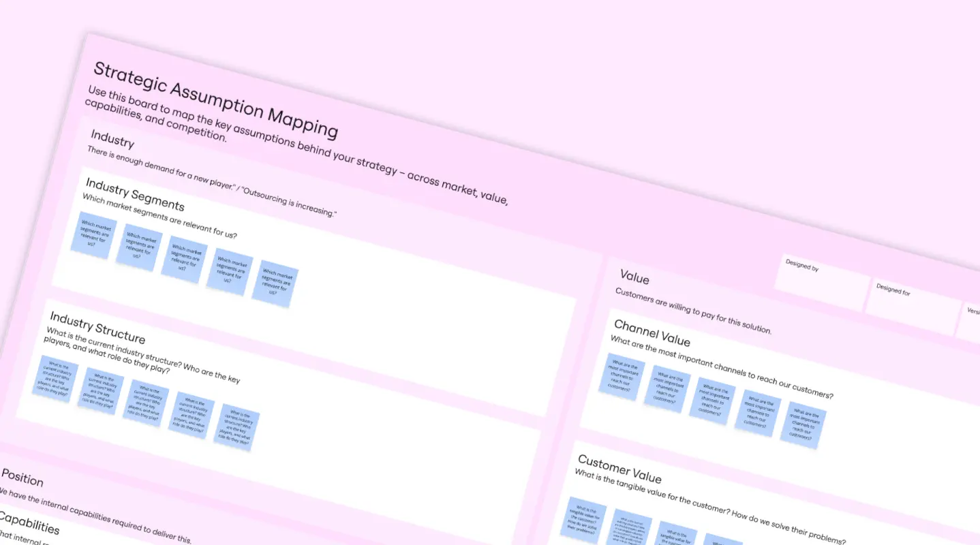Screen dimensions: 980x545
Task: Select the 'Channel Value' heading
Action: pyautogui.click(x=652, y=332)
